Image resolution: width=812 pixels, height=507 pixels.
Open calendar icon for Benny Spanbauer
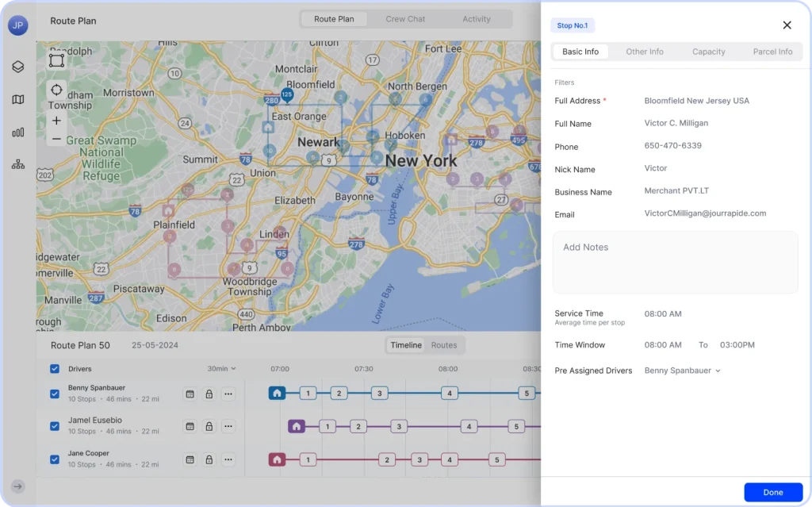pyautogui.click(x=190, y=394)
